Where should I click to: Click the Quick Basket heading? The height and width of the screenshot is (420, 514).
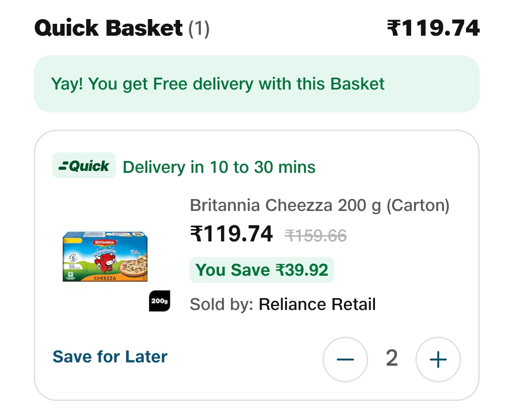click(x=109, y=29)
